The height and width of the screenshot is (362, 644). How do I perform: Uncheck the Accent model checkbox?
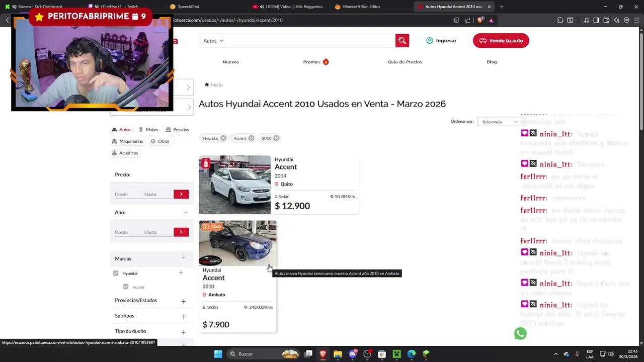[x=126, y=287]
